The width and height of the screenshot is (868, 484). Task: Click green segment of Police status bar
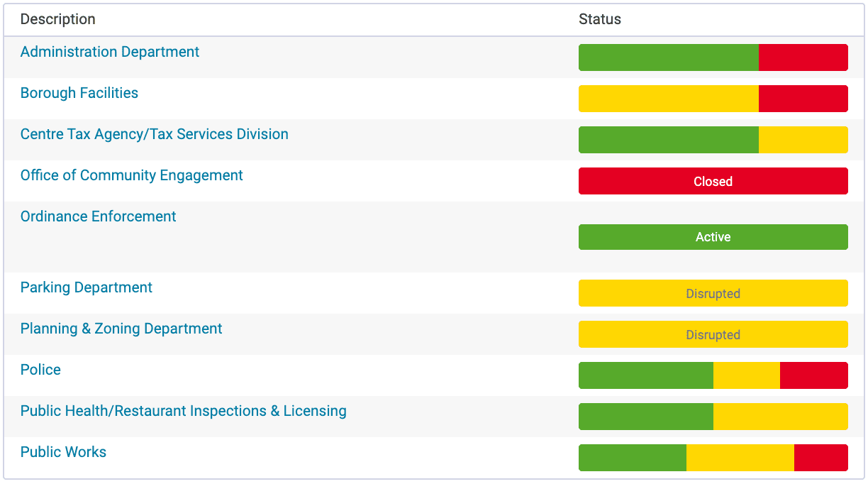[x=646, y=375]
